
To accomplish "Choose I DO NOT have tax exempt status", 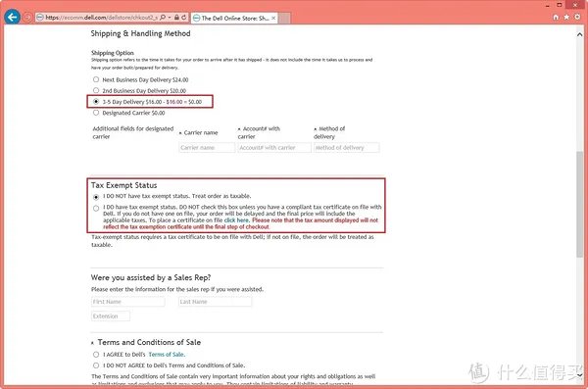I will [x=96, y=197].
